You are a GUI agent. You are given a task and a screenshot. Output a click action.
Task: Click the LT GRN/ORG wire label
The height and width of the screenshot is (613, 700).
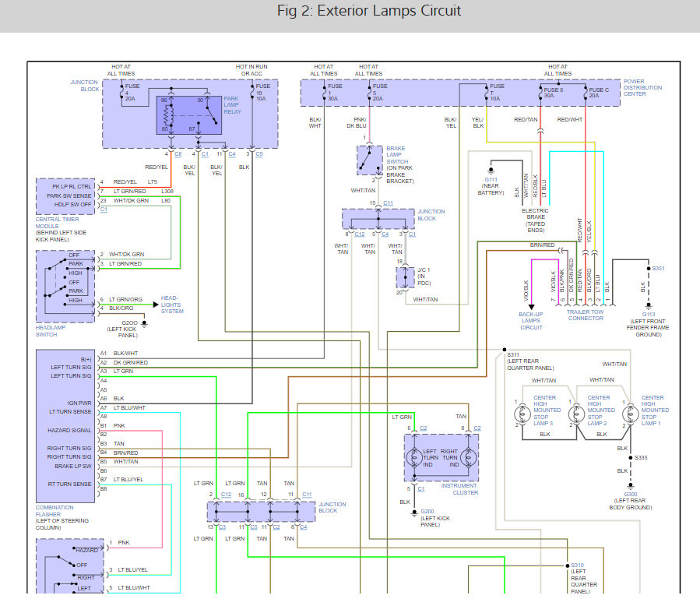click(x=126, y=300)
